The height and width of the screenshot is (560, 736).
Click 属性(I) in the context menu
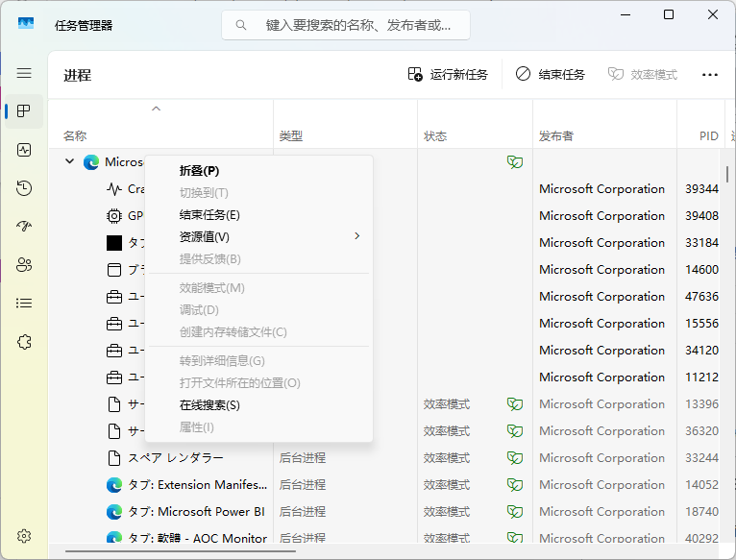[x=259, y=427]
